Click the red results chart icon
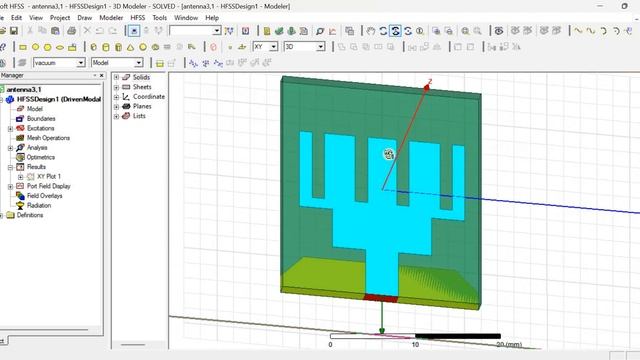640x360 pixels. pos(333,31)
